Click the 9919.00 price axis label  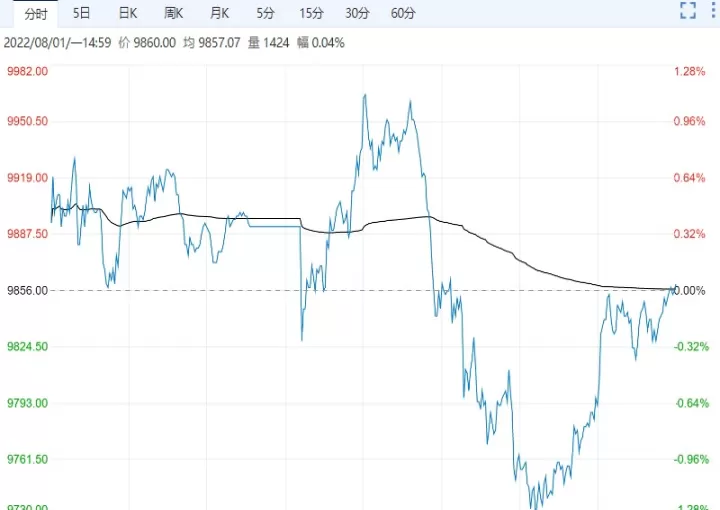(x=28, y=178)
